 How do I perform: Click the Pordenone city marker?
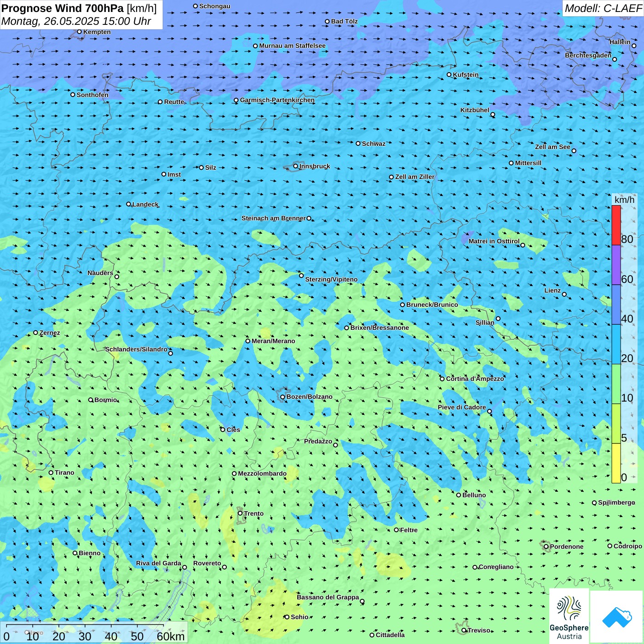pyautogui.click(x=546, y=546)
